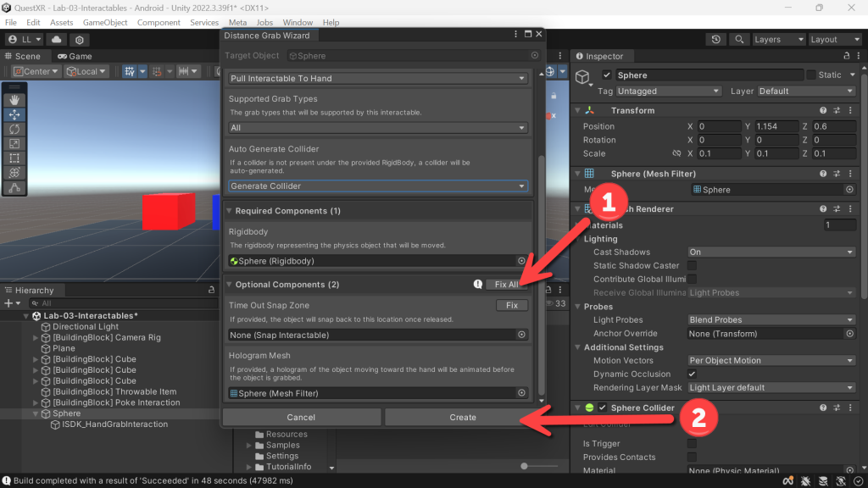Switch to the Scene tab

click(x=23, y=57)
